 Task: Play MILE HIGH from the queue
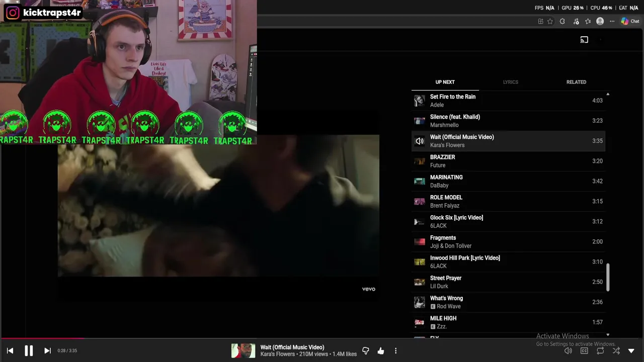click(508, 322)
